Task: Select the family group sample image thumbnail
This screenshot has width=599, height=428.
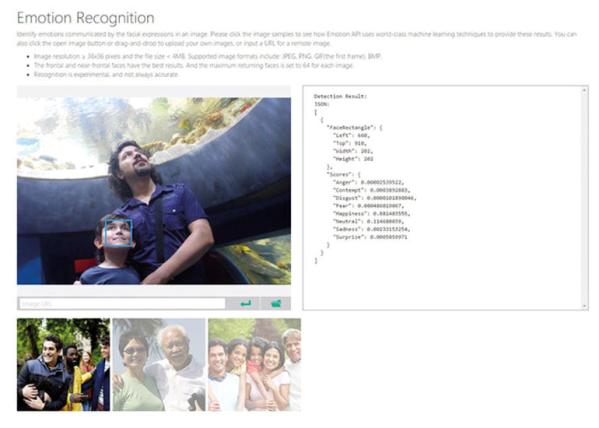Action: pos(254,365)
